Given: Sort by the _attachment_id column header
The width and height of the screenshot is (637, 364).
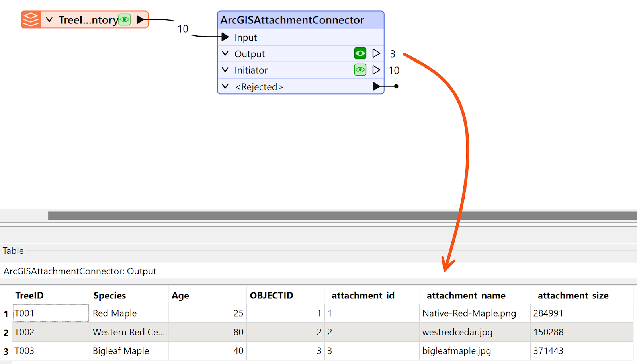Looking at the screenshot, I should [x=372, y=295].
